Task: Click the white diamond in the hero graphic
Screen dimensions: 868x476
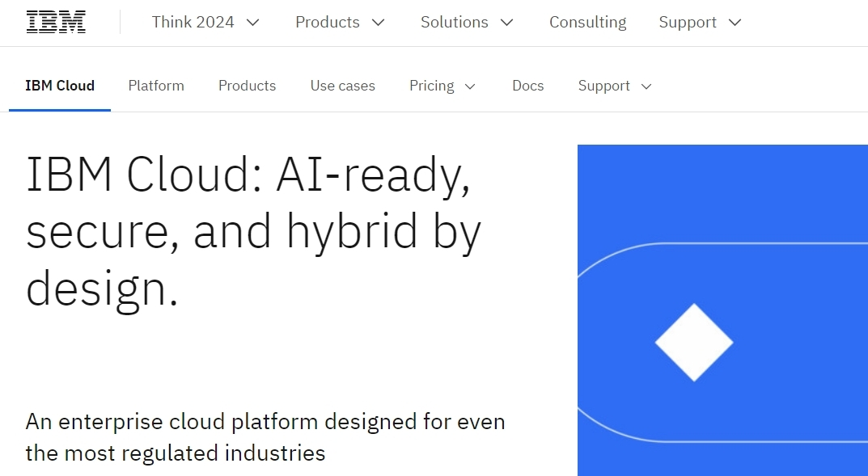Action: click(694, 342)
